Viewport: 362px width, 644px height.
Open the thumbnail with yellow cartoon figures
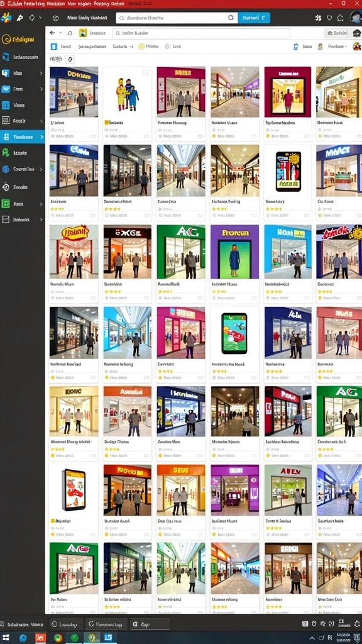coord(127,92)
